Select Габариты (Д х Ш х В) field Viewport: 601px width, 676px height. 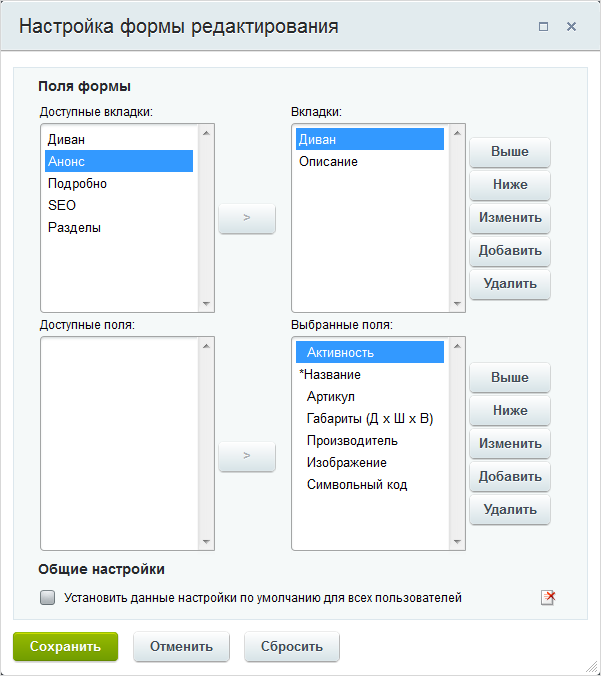(x=370, y=418)
